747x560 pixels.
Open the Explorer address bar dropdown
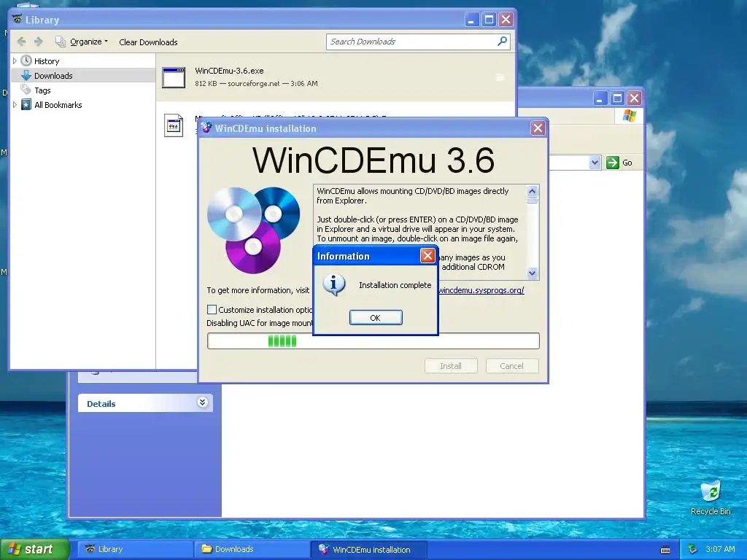[595, 163]
